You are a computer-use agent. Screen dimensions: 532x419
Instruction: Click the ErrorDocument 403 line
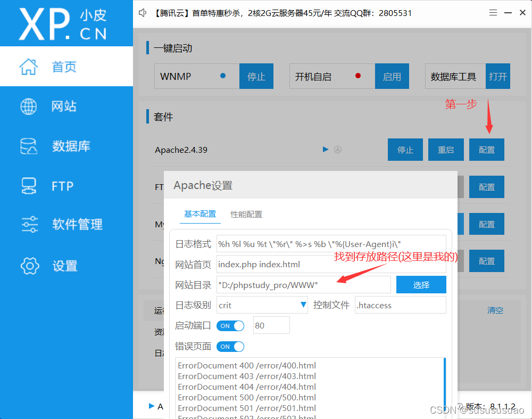point(247,376)
